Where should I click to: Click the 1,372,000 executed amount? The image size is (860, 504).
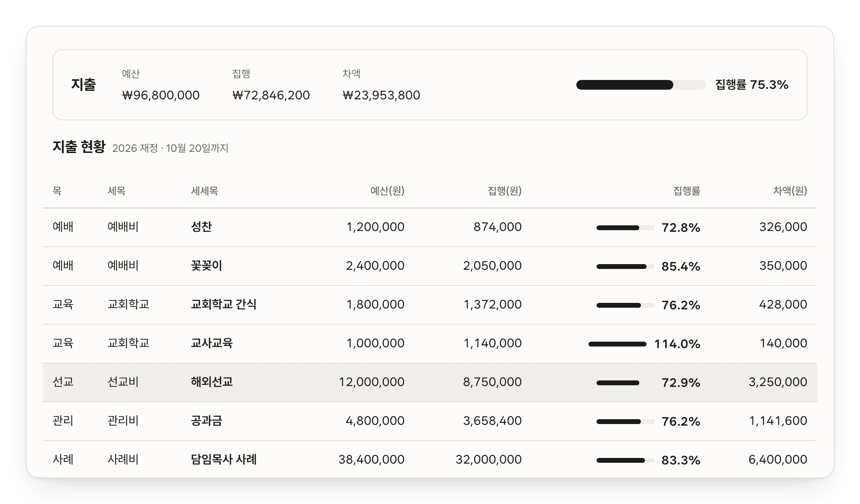493,304
